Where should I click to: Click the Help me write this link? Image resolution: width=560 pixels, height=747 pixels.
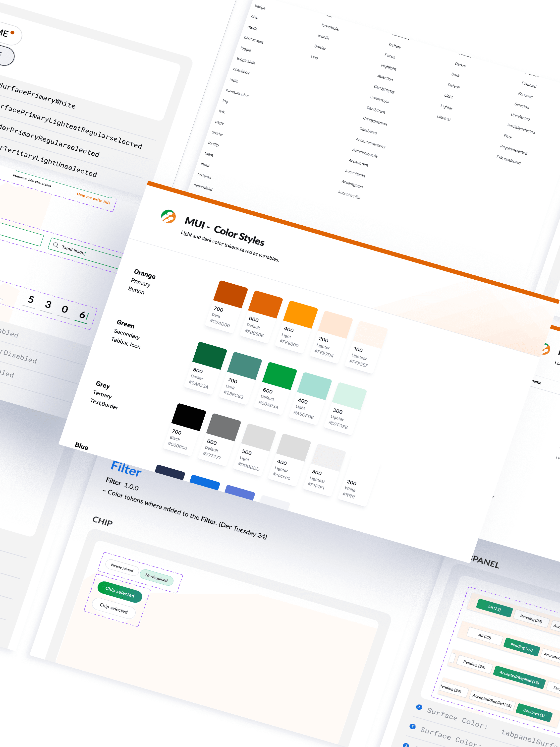coord(94,198)
